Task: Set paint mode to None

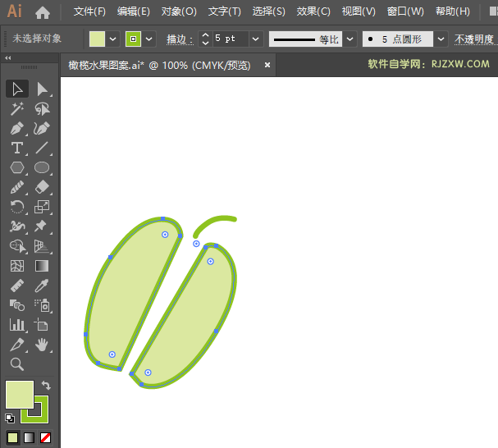Action: (x=46, y=437)
